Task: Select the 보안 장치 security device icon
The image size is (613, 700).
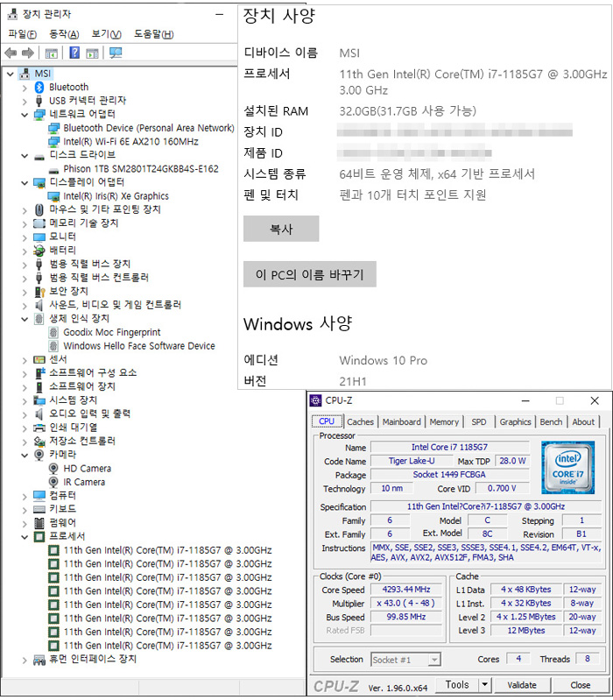Action: [x=39, y=292]
